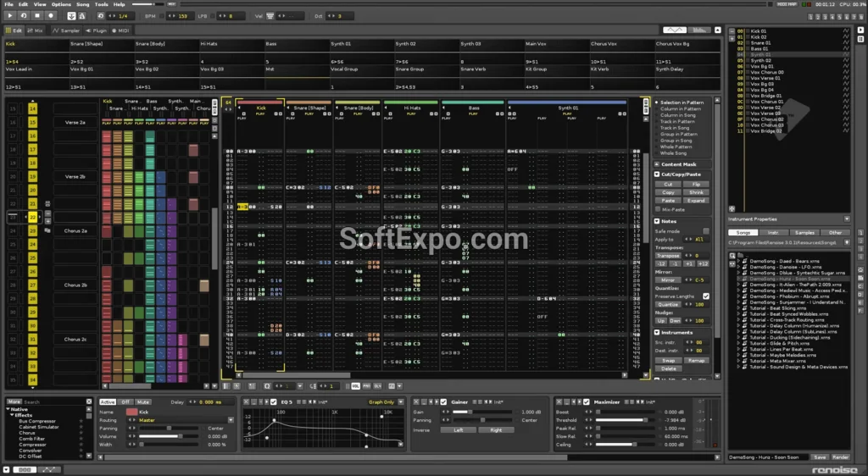This screenshot has height=476, width=868.
Task: Select Bus Compressor in effects list
Action: pos(37,421)
